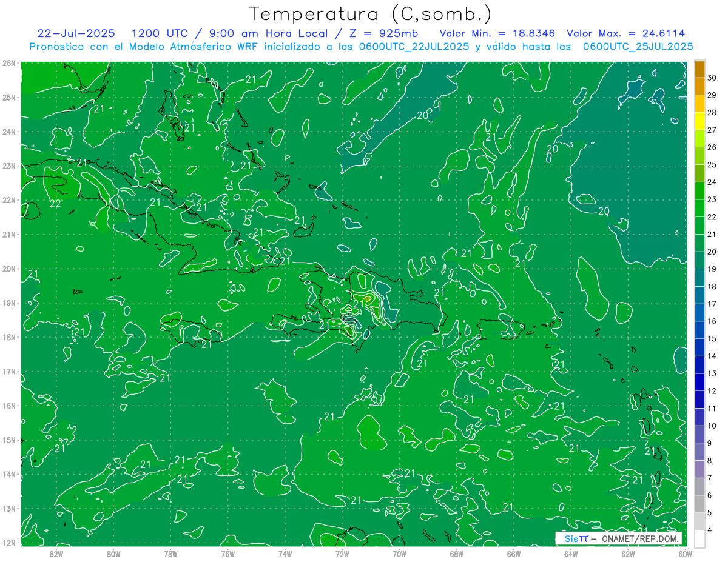
Task: Click longitude label '60W'
Action: 686,554
